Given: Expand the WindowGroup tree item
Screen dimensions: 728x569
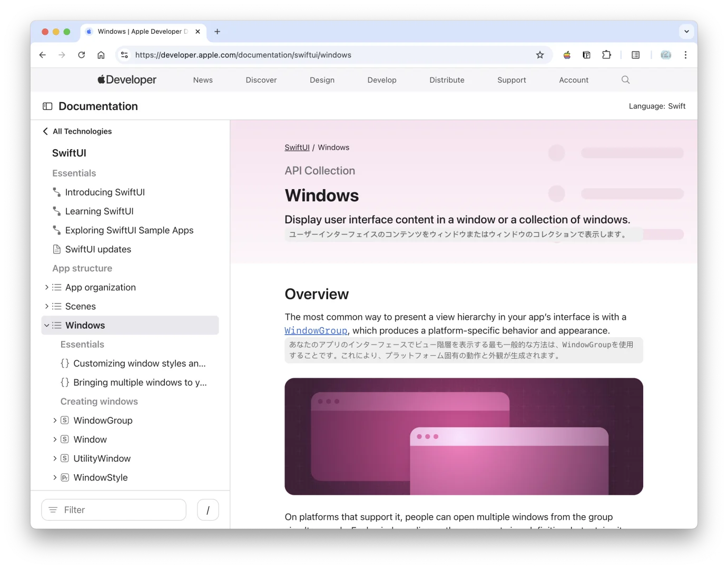Looking at the screenshot, I should [55, 420].
